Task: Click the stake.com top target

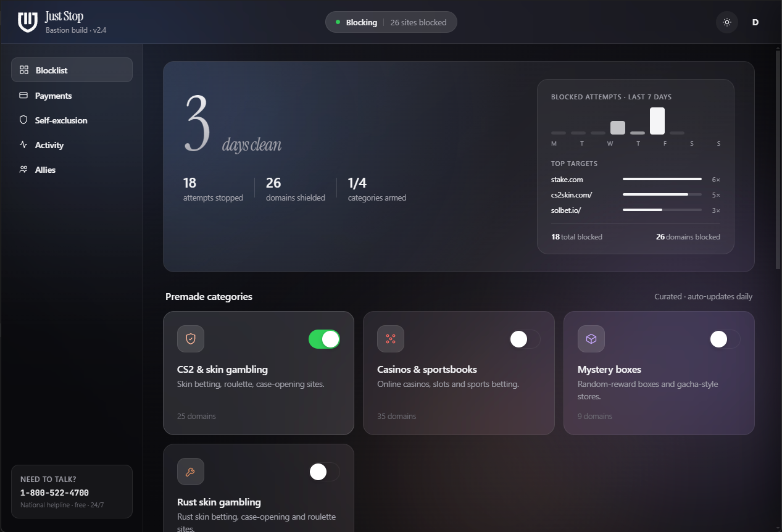Action: tap(567, 180)
